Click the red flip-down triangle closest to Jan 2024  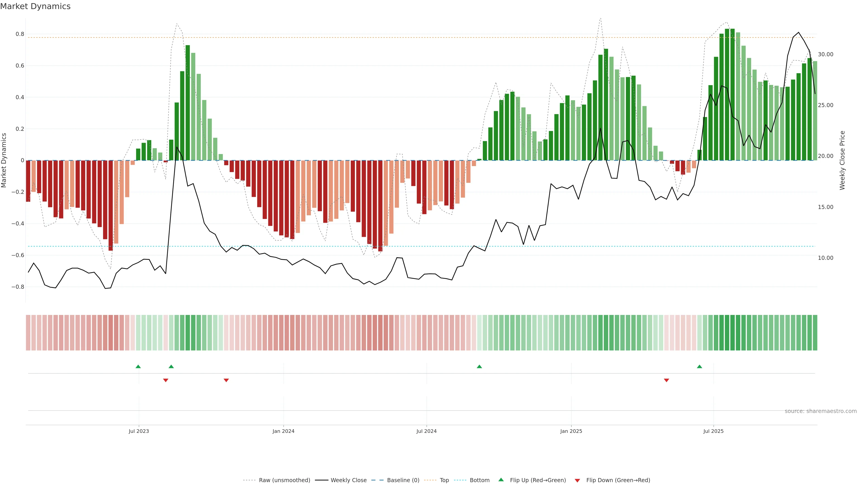tap(226, 380)
